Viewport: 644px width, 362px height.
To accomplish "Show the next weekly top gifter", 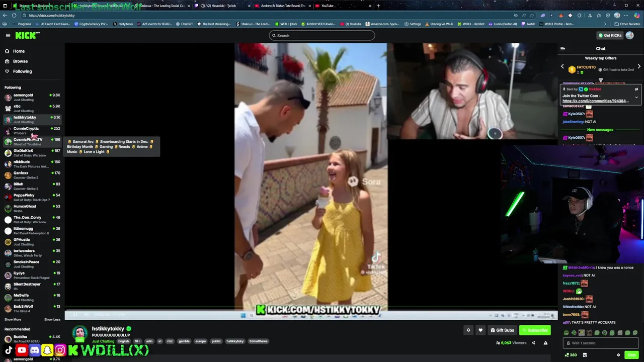I will (x=639, y=66).
